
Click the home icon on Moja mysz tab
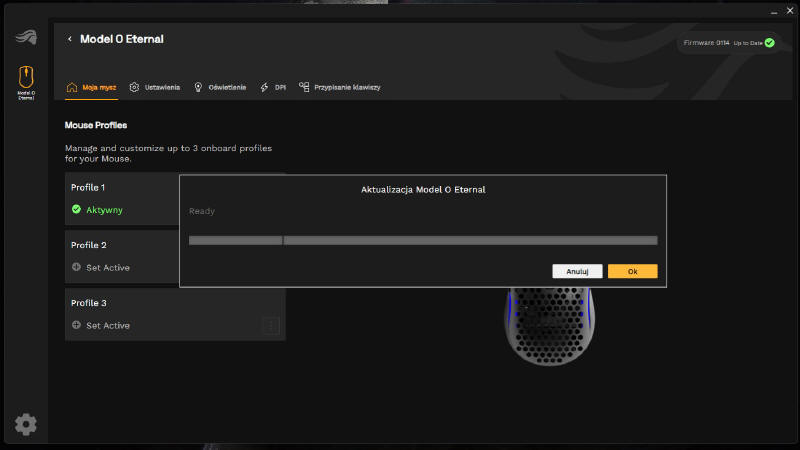(72, 87)
